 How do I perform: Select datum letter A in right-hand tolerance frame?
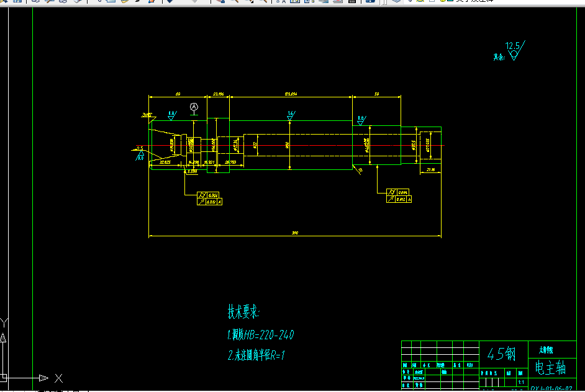point(409,199)
